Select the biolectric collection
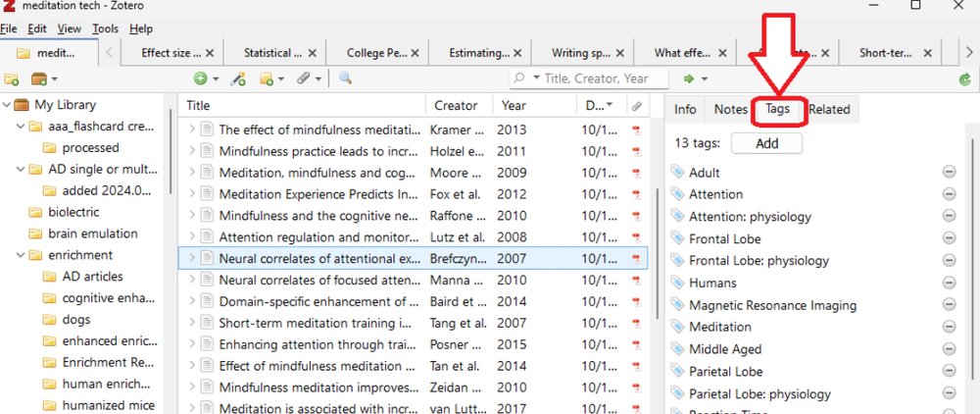The image size is (980, 414). 73,212
